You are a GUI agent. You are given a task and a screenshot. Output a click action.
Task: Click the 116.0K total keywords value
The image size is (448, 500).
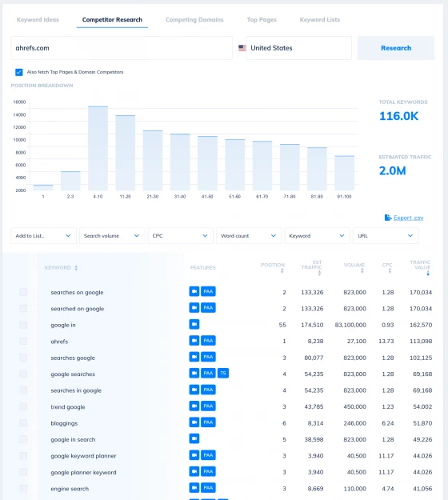398,116
